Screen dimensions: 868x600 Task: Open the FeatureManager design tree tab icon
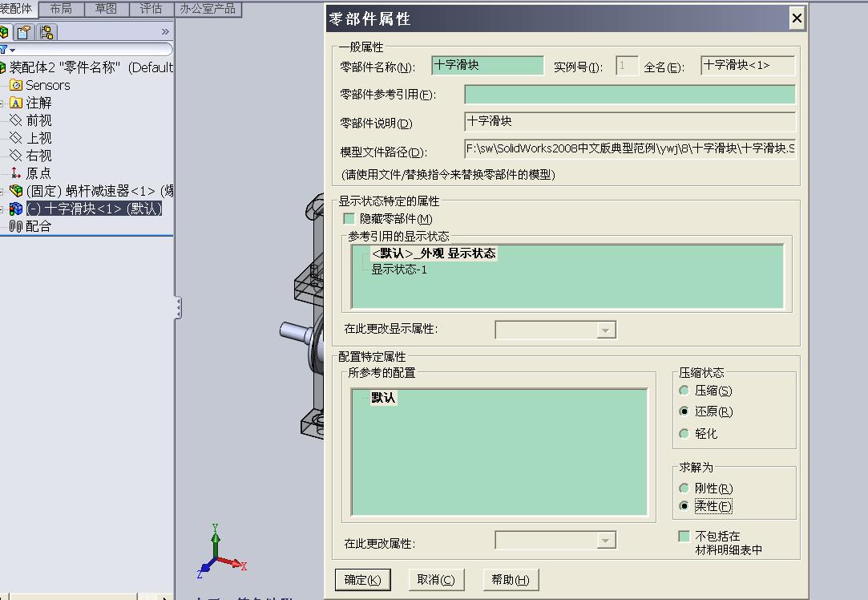[3, 32]
